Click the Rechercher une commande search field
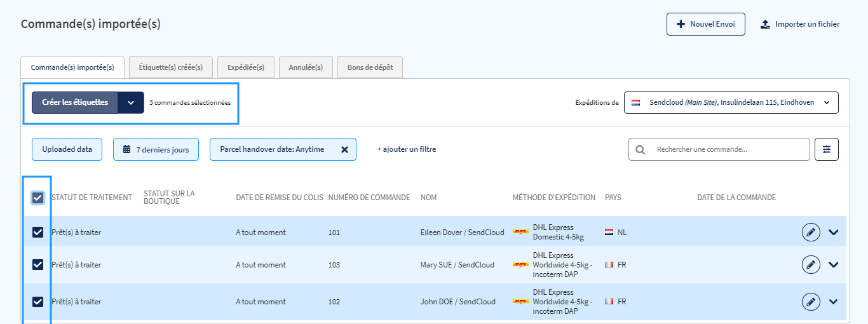 pyautogui.click(x=719, y=149)
